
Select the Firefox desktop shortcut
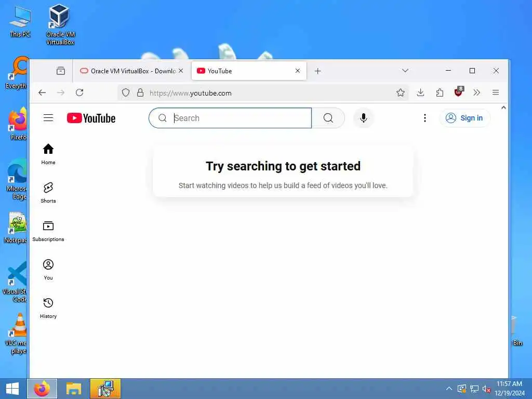pos(18,124)
